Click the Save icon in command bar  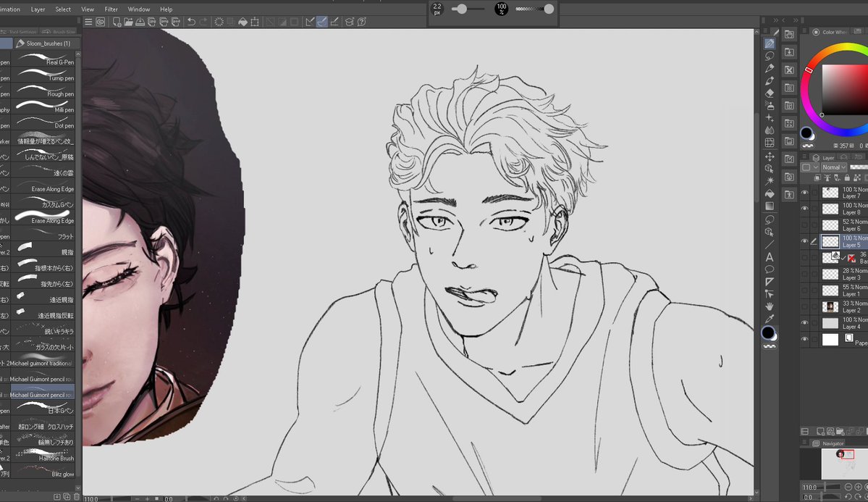(x=140, y=22)
